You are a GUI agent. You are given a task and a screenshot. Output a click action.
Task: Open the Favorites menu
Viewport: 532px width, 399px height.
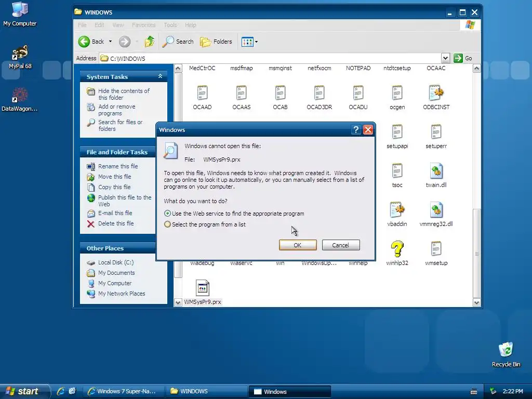pyautogui.click(x=143, y=25)
